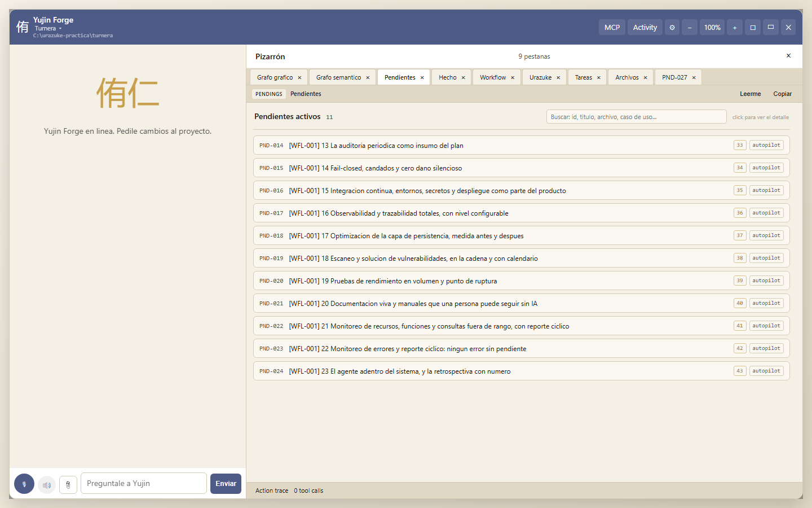Close the Urazuke tab
Image resolution: width=812 pixels, height=508 pixels.
[558, 77]
